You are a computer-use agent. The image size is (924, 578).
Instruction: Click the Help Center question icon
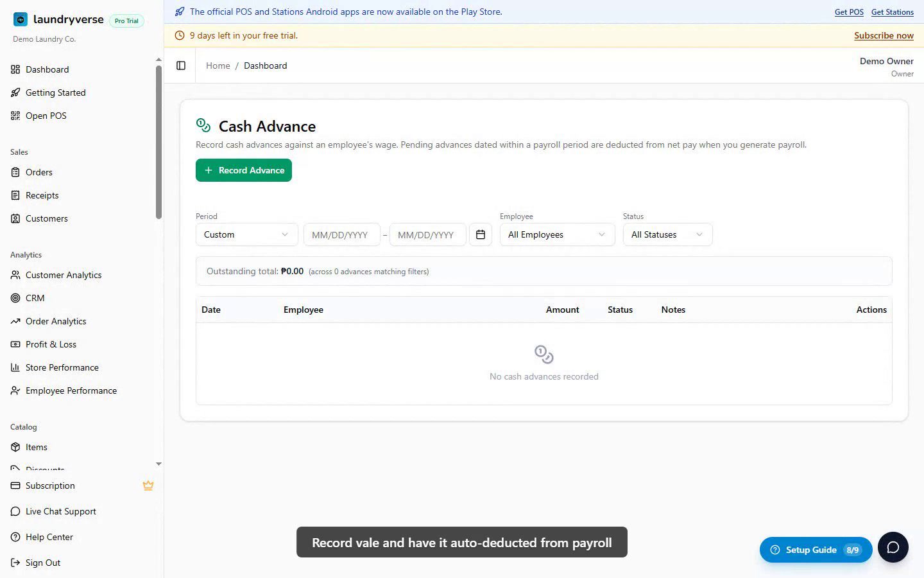click(15, 537)
